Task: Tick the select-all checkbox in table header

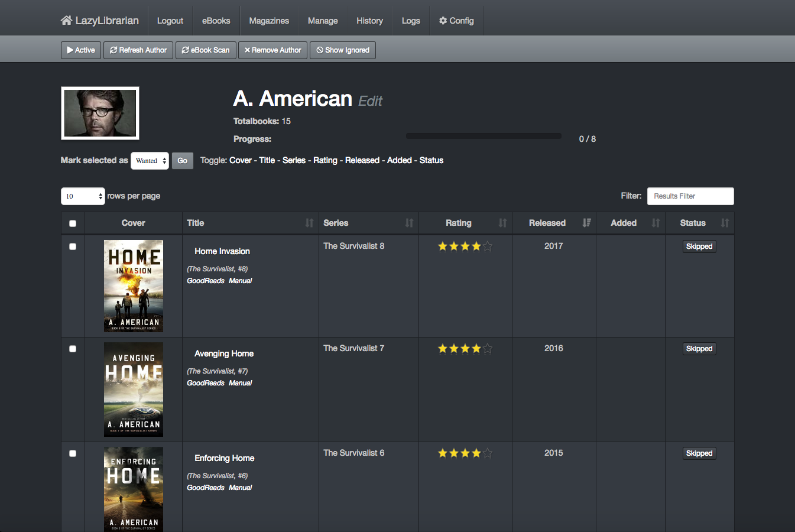Action: click(x=73, y=223)
